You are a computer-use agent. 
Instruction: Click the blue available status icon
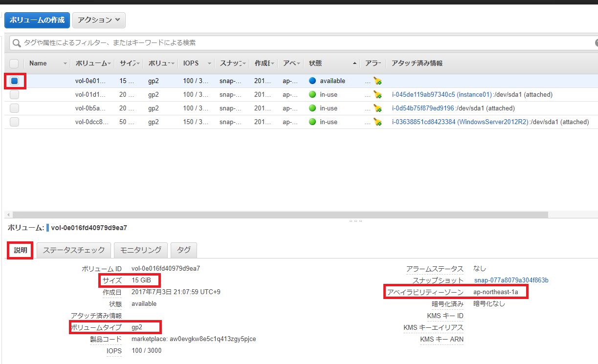point(312,81)
